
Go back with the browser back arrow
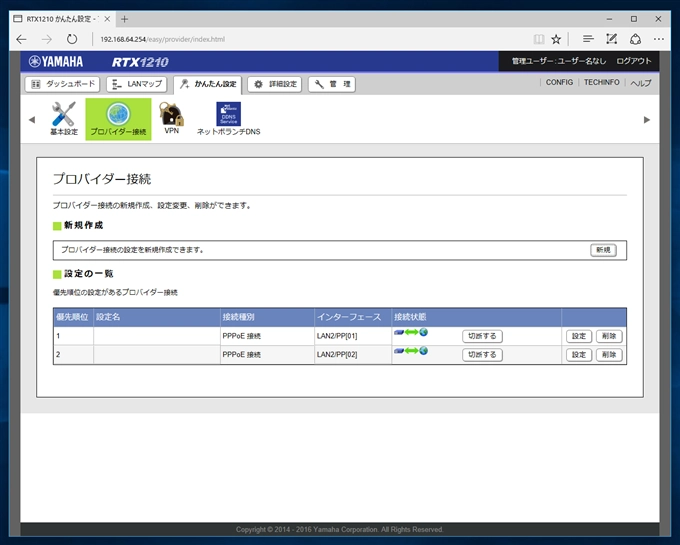21,39
